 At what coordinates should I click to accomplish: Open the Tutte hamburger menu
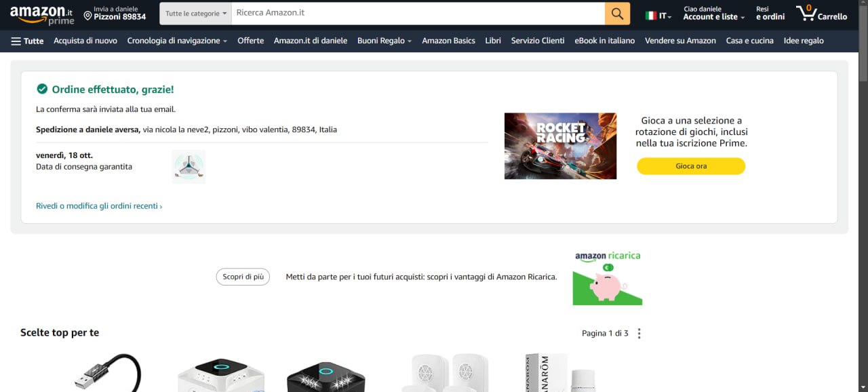coord(27,41)
